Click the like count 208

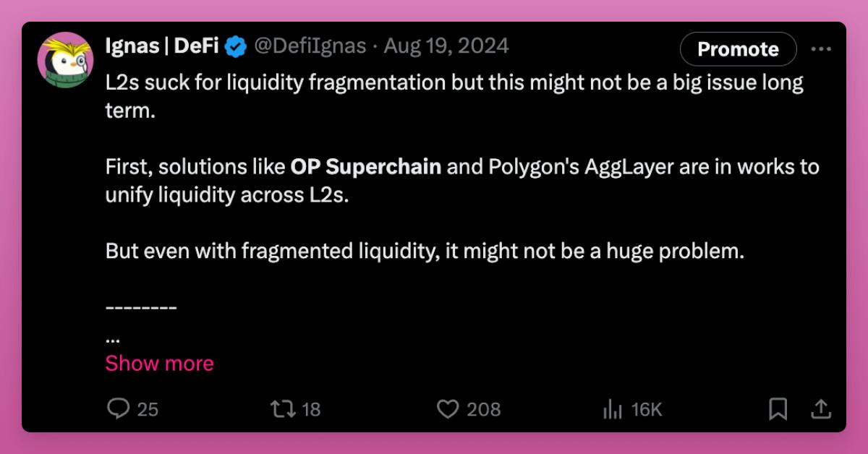click(484, 410)
